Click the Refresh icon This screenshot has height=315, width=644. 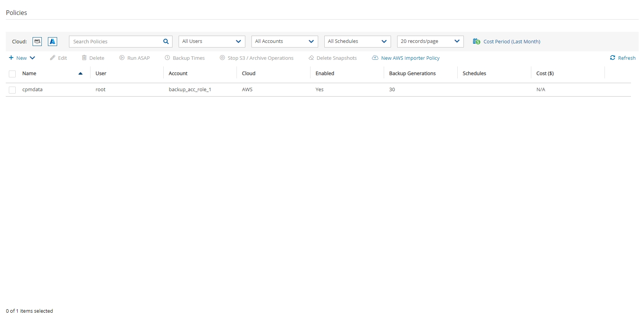pos(613,58)
